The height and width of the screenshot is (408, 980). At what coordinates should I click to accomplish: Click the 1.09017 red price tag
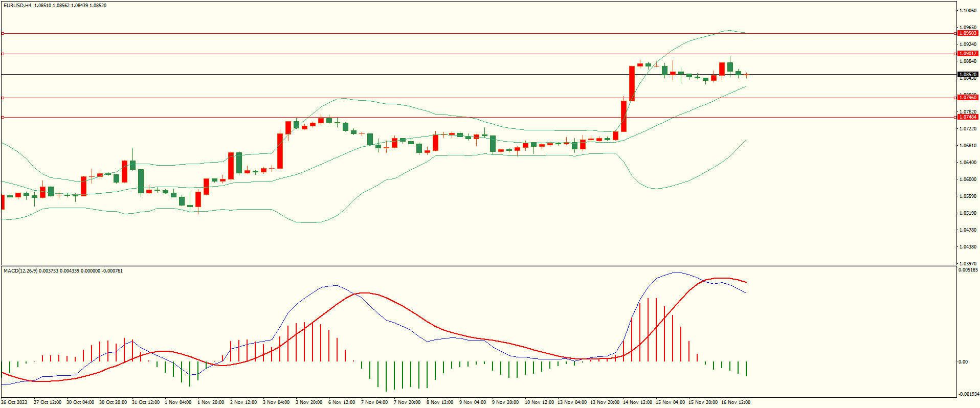(967, 54)
